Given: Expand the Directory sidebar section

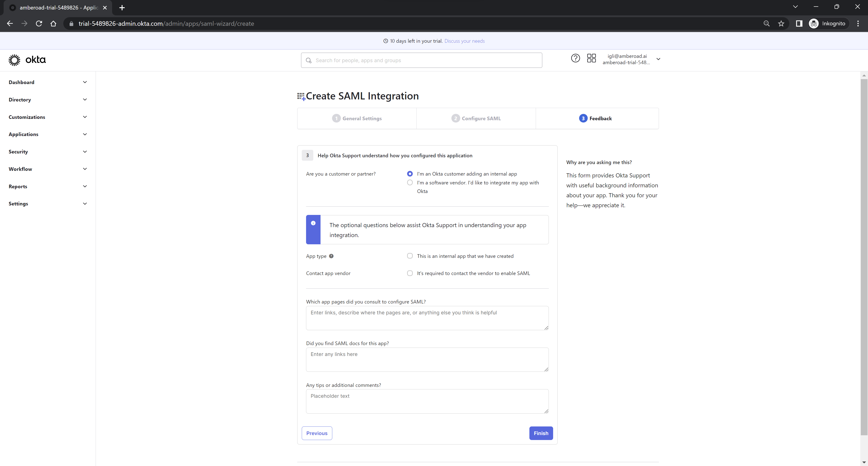Looking at the screenshot, I should tap(48, 100).
